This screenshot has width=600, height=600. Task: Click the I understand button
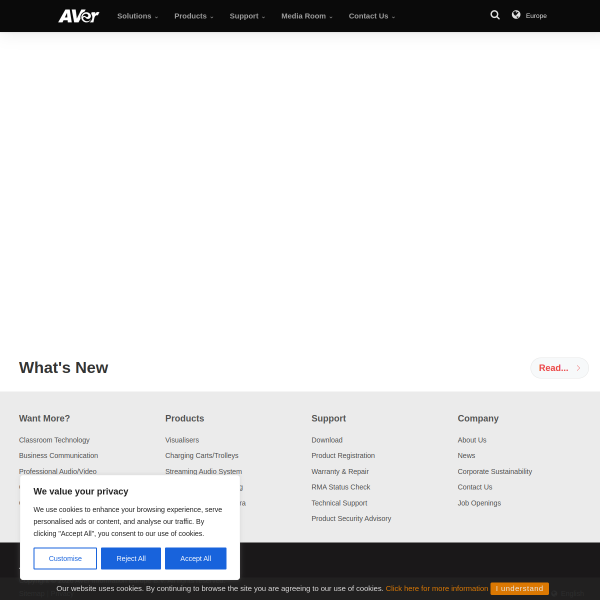click(x=519, y=589)
